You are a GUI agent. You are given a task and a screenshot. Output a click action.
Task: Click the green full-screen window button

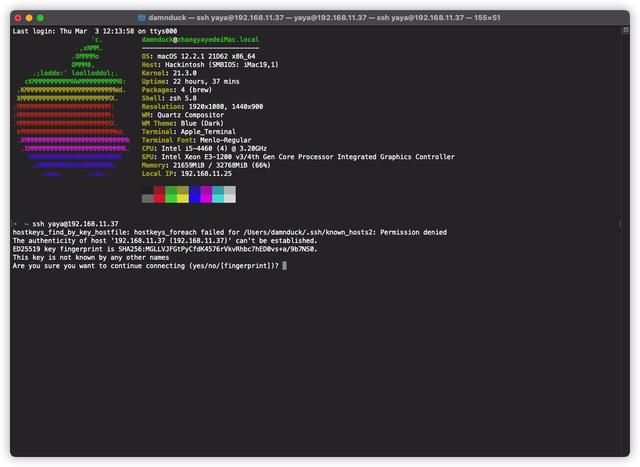coord(40,18)
